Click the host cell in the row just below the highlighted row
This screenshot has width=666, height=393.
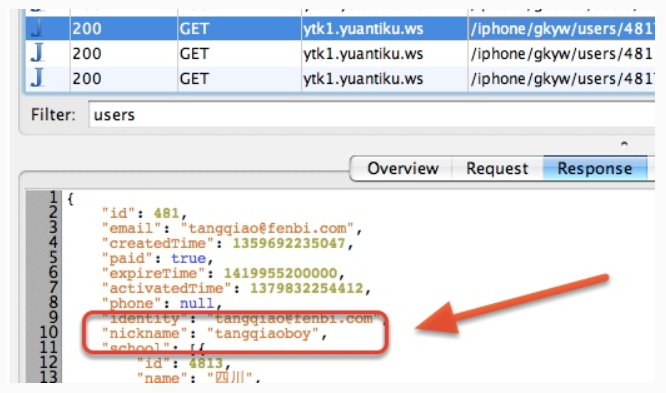click(x=384, y=54)
